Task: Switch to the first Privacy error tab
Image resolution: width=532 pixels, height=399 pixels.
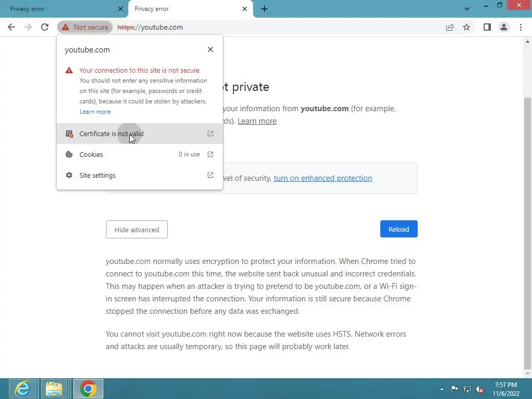Action: 63,9
